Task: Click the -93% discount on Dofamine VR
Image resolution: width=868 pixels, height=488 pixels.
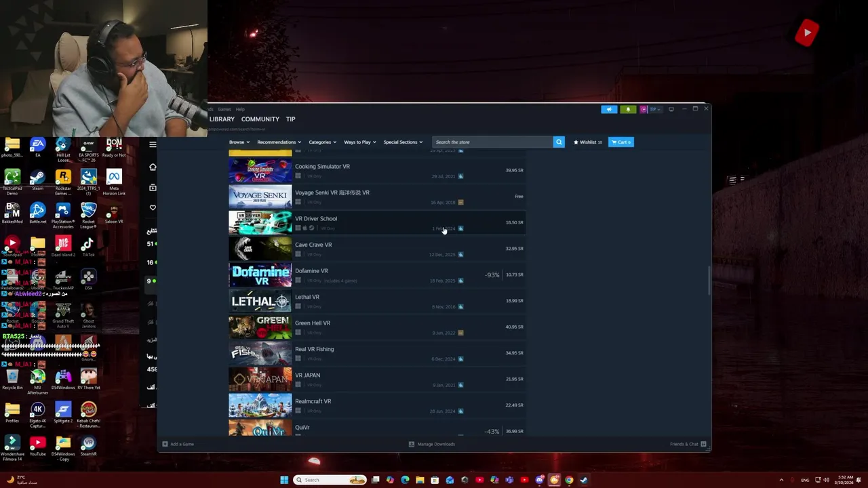Action: point(492,274)
